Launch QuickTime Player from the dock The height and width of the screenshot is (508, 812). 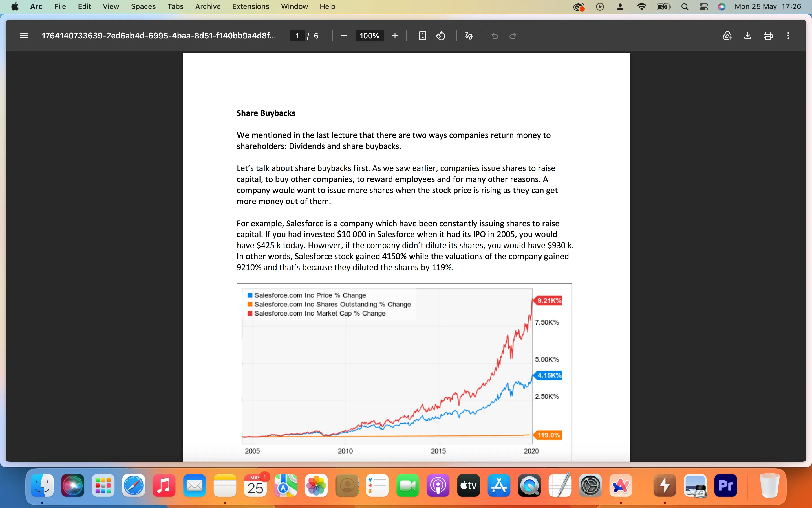[529, 485]
